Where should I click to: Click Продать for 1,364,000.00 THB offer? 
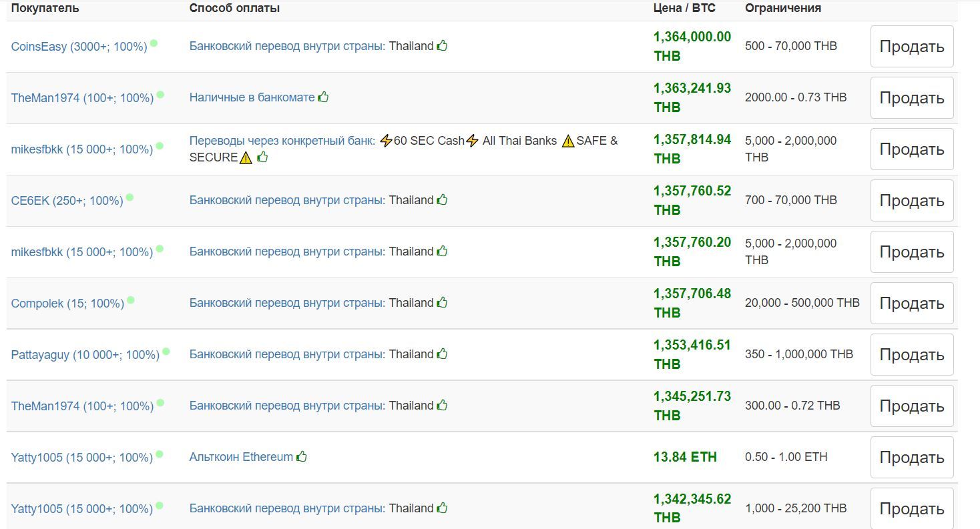coord(912,47)
